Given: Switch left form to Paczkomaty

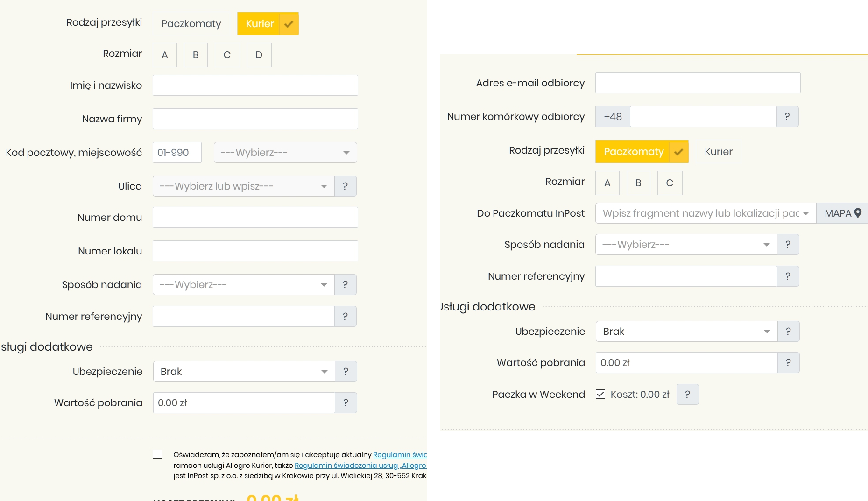Looking at the screenshot, I should pos(191,24).
